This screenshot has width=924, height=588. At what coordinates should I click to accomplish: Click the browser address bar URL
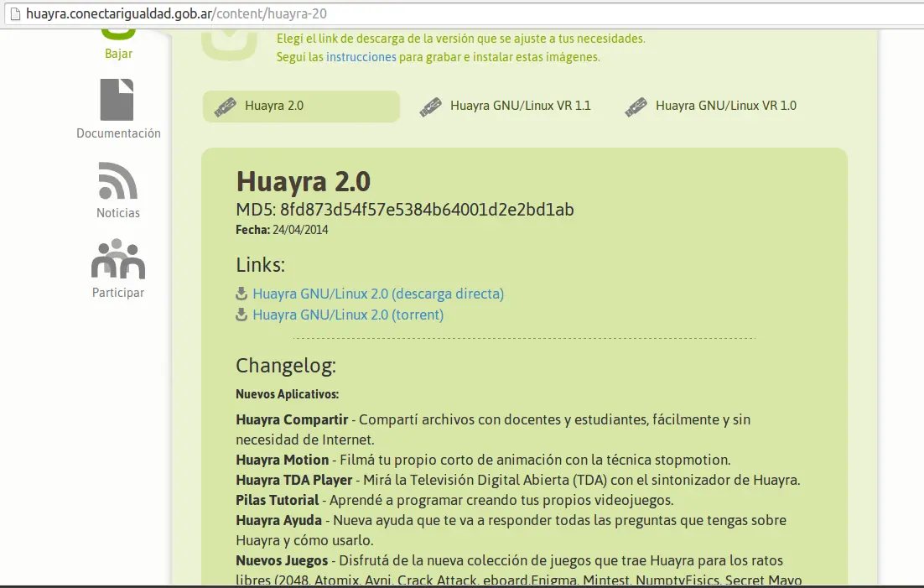click(x=176, y=13)
